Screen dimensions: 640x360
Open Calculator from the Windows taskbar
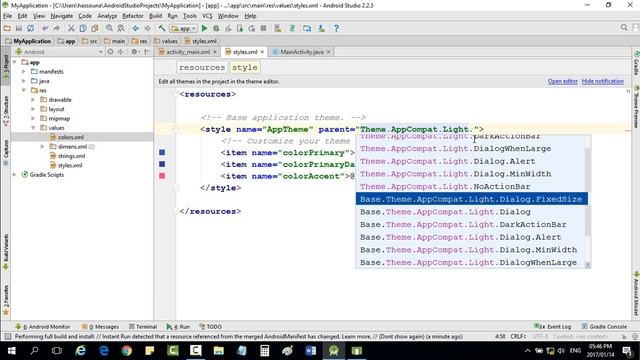264,351
